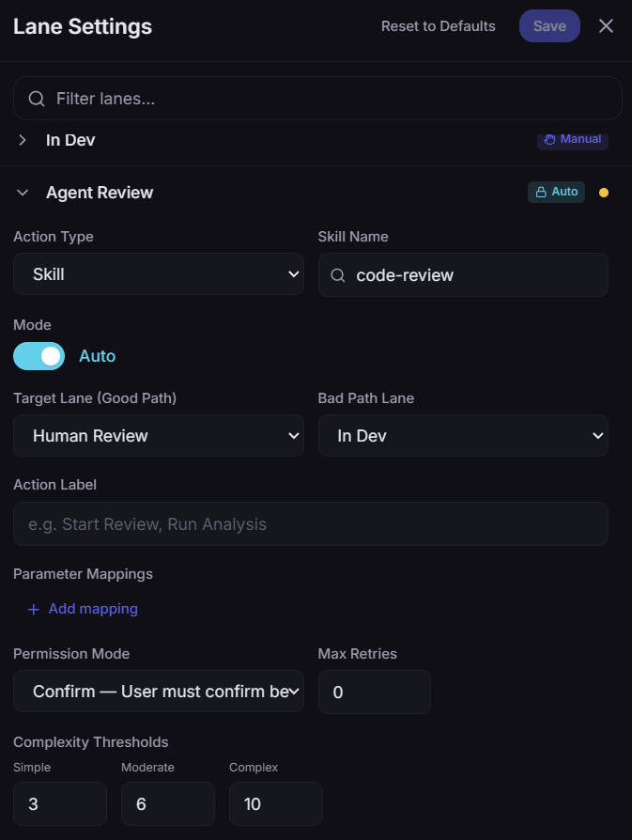This screenshot has height=840, width=632.
Task: Click the plus icon beside Add mapping
Action: (x=33, y=610)
